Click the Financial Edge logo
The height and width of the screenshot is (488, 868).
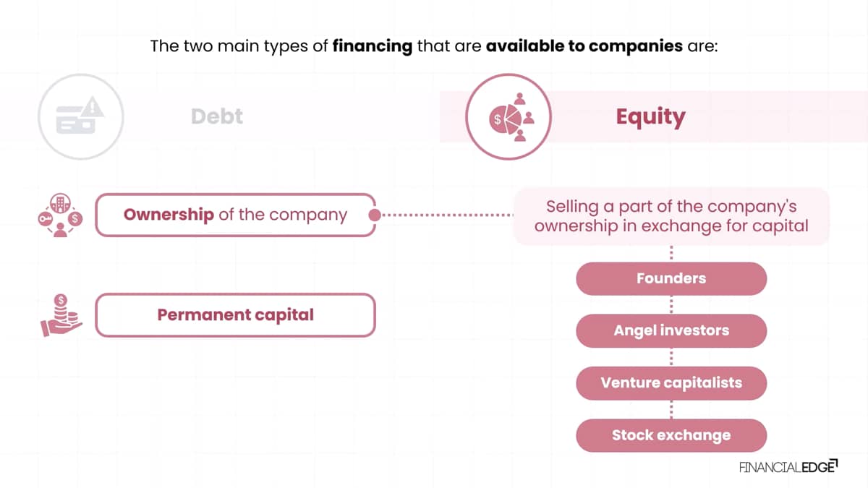(x=788, y=466)
